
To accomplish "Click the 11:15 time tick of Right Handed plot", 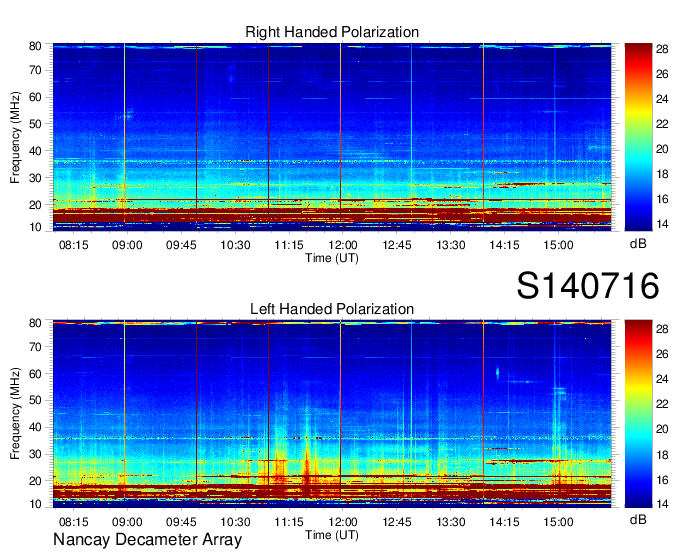I will pos(289,245).
